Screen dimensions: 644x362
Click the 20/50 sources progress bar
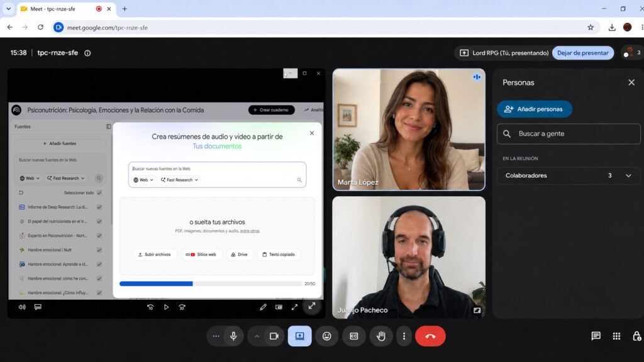[211, 283]
